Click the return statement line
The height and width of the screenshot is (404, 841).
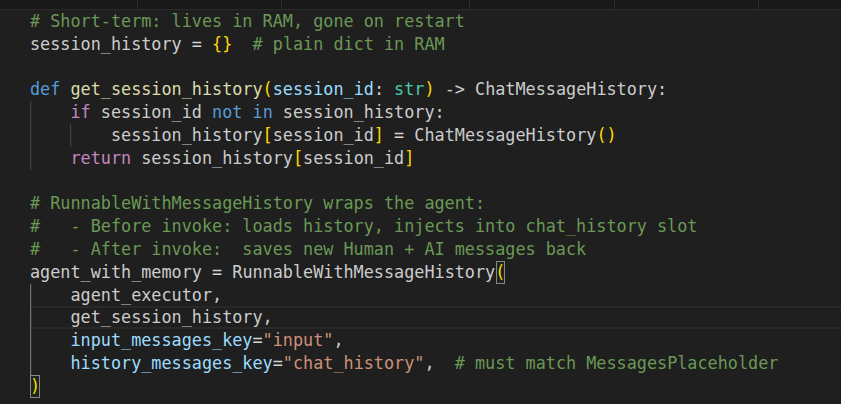pyautogui.click(x=242, y=158)
